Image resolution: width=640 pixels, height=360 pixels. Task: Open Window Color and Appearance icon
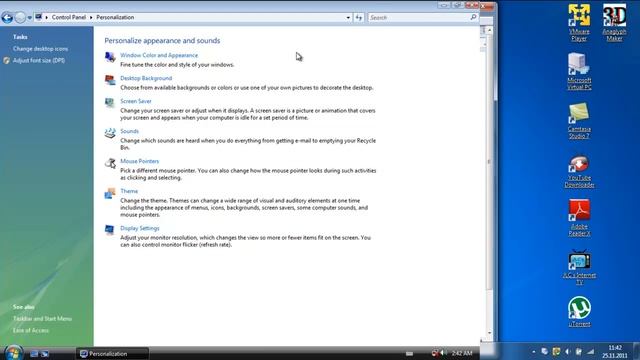[110, 57]
